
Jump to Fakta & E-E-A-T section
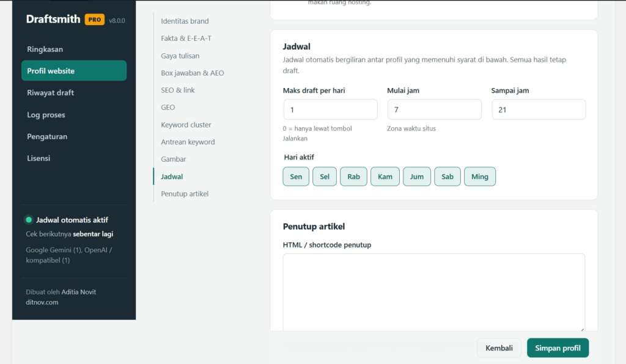coord(186,38)
